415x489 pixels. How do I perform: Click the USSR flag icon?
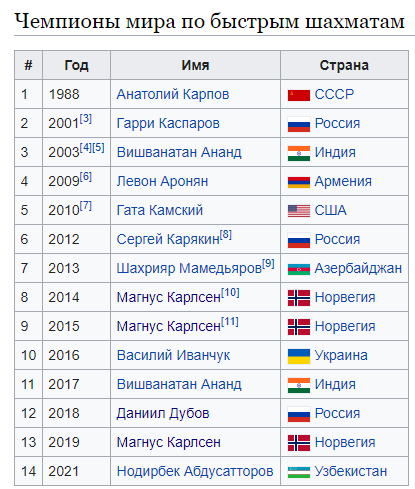[299, 95]
